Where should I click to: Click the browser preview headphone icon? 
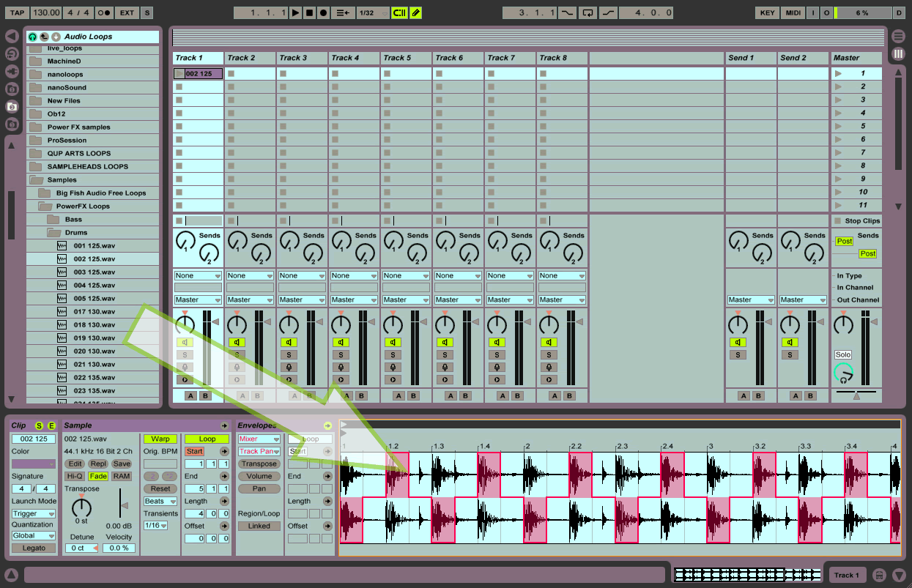[x=32, y=37]
